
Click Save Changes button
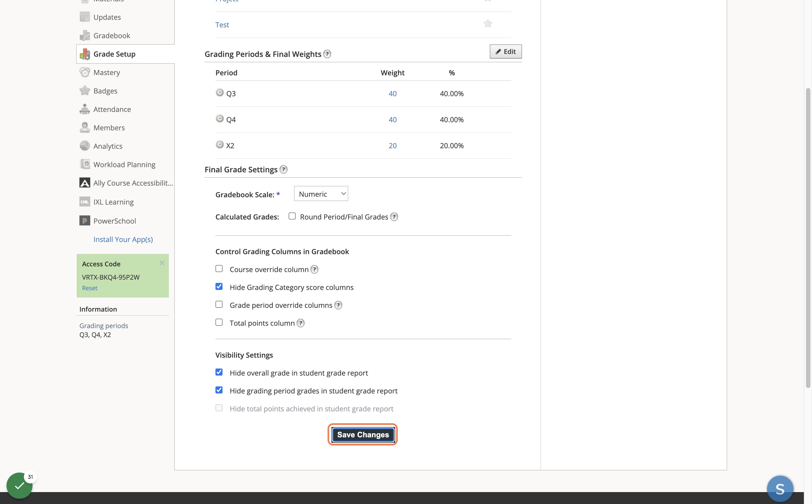coord(363,435)
